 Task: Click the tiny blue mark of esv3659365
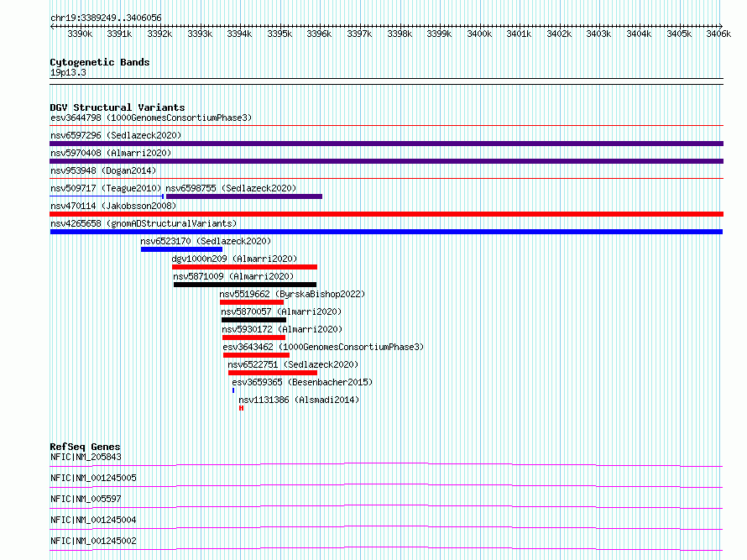point(233,390)
